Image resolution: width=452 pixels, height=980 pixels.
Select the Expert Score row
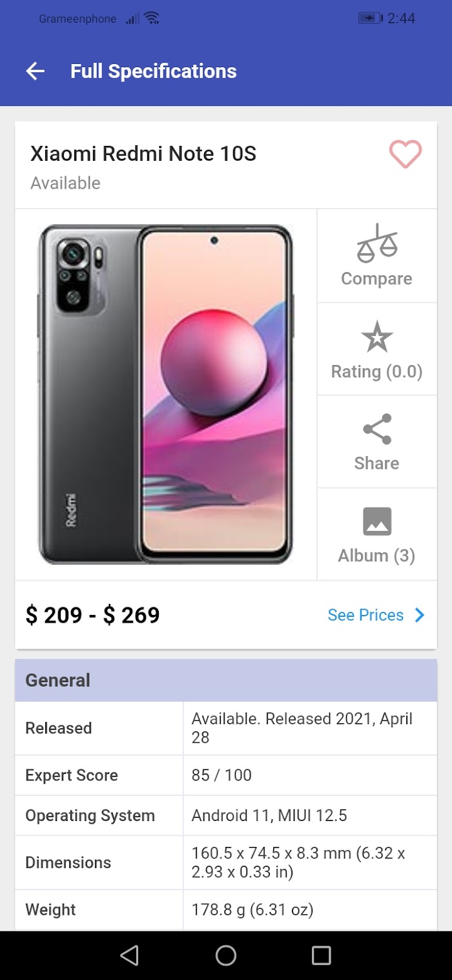226,775
